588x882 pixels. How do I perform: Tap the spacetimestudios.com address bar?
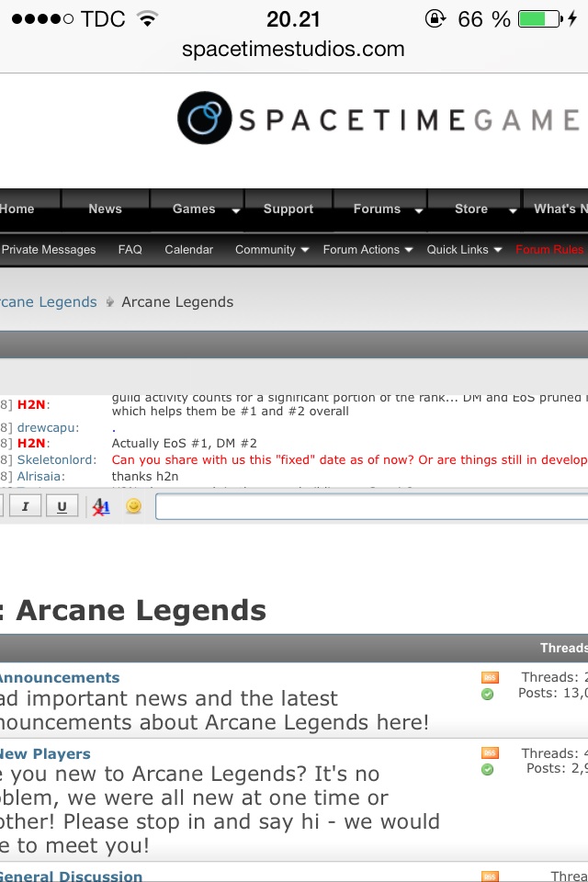coord(293,49)
